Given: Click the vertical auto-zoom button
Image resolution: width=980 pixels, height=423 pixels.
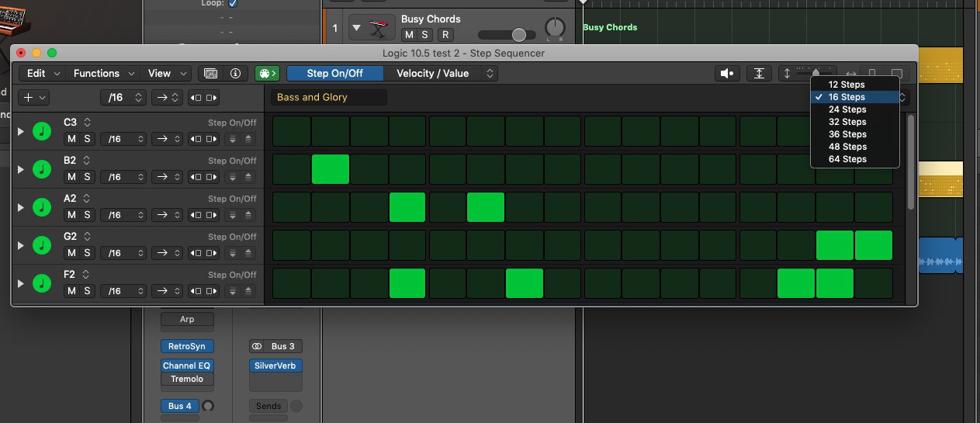Looking at the screenshot, I should pos(759,74).
